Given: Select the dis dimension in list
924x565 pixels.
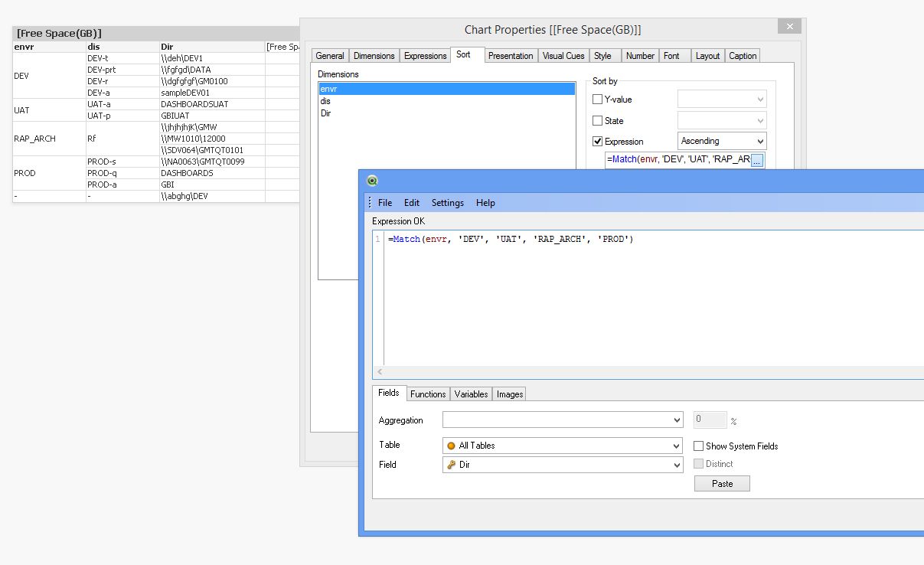Looking at the screenshot, I should 326,101.
